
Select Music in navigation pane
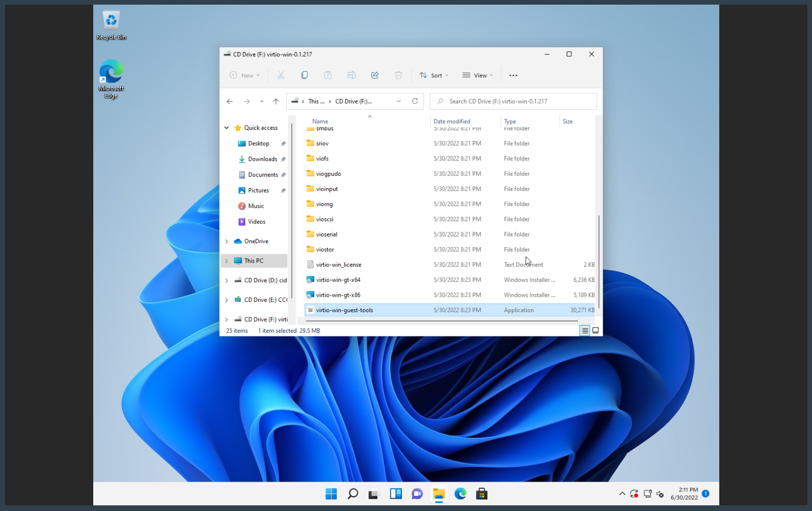(256, 206)
